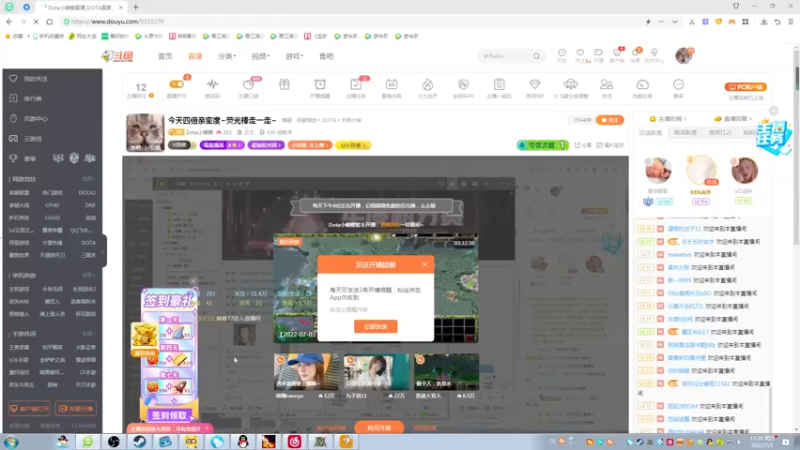Screen dimensions: 800x450
Task: Expand the 游戏 games dropdown
Action: (x=294, y=56)
